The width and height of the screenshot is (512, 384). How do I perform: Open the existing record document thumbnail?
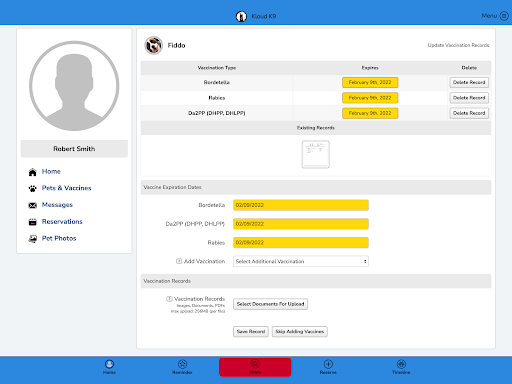316,154
